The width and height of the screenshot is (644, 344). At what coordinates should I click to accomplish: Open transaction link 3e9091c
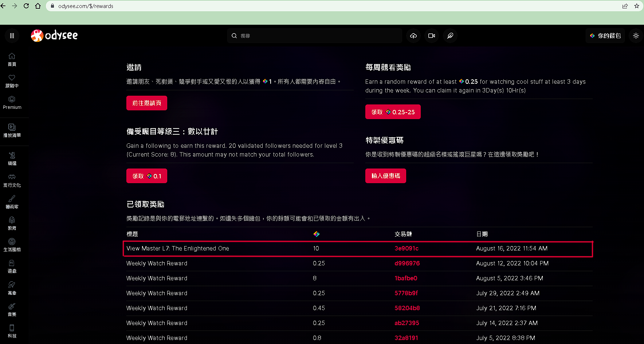(x=407, y=248)
